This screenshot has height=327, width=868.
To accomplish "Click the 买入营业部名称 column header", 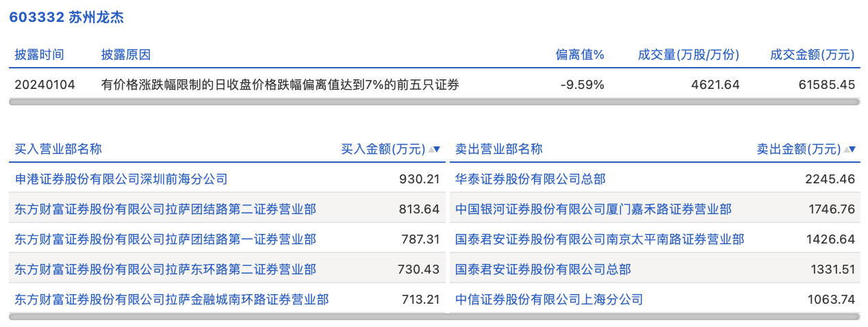I will click(58, 149).
